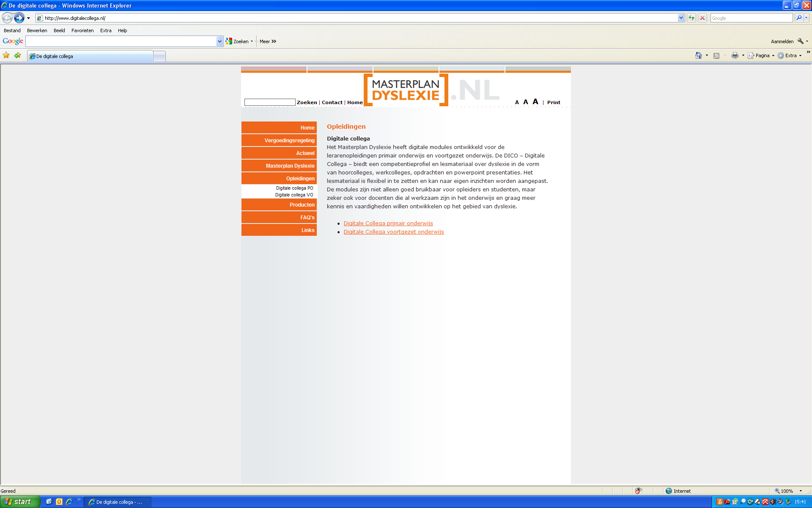The width and height of the screenshot is (812, 508).
Task: Open the Home button dropdown arrow
Action: click(707, 55)
